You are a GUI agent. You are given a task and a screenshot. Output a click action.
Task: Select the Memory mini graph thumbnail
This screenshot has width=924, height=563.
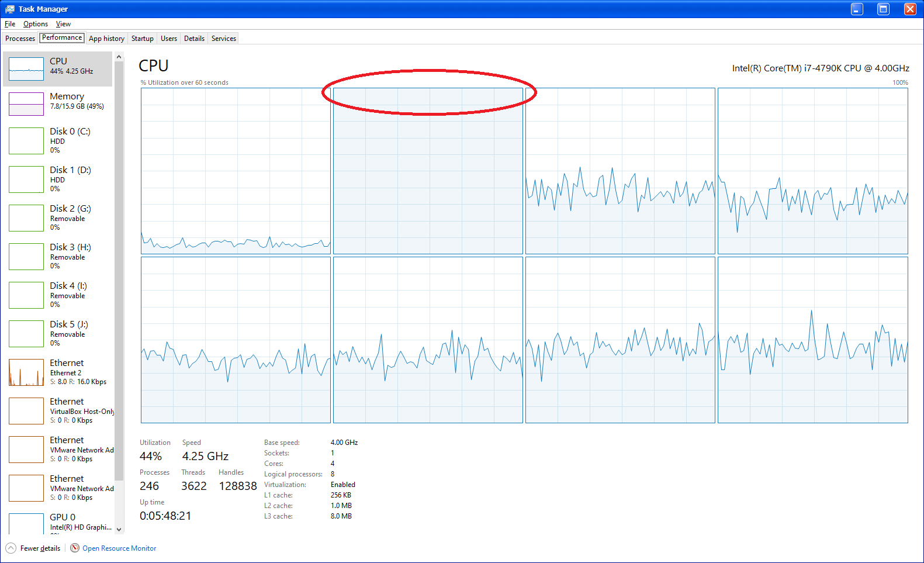click(x=26, y=104)
